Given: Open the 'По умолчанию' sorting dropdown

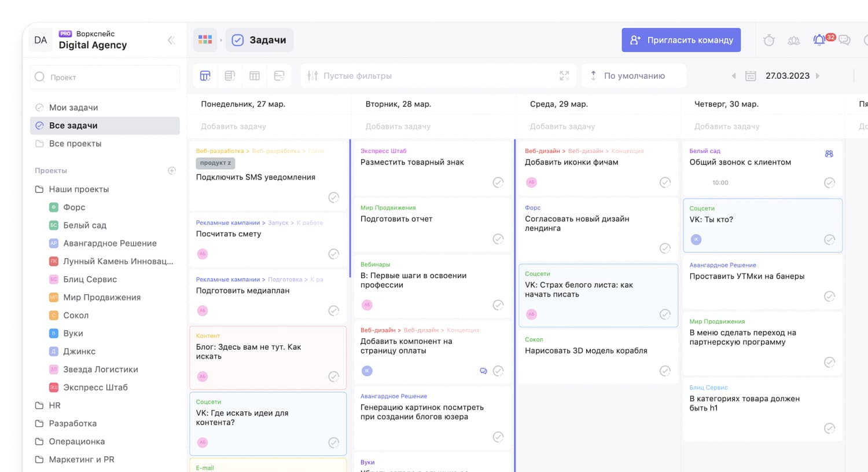Looking at the screenshot, I should pos(634,76).
